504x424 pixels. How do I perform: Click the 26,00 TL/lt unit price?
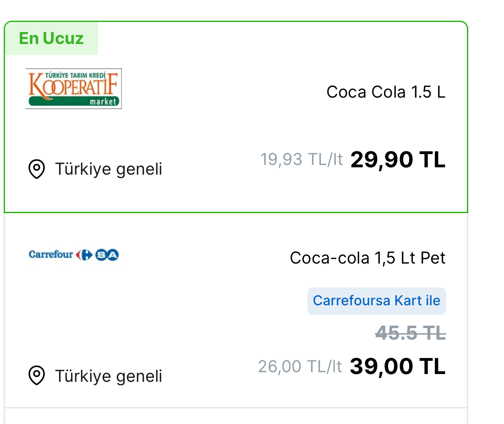pyautogui.click(x=300, y=366)
